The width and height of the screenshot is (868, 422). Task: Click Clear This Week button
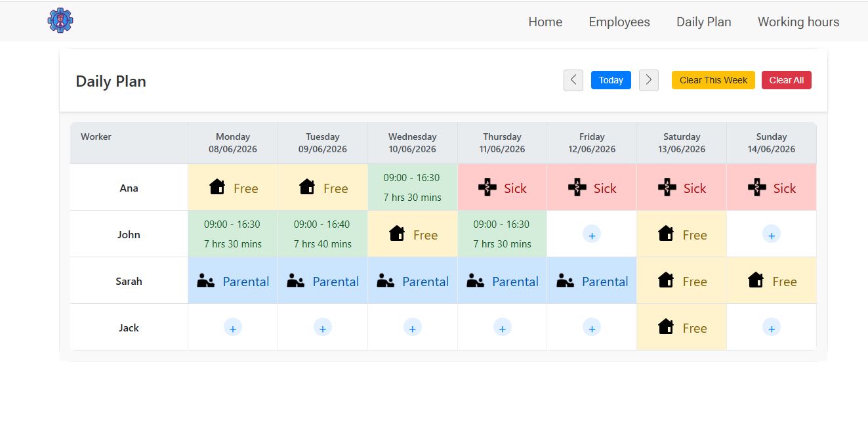[x=713, y=80]
